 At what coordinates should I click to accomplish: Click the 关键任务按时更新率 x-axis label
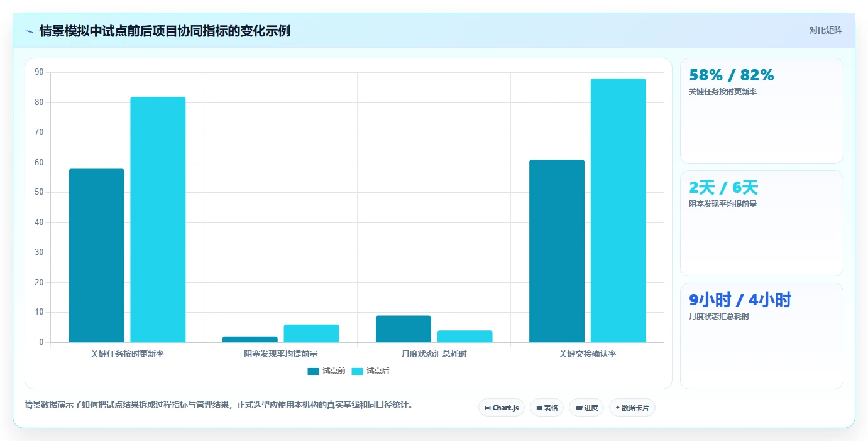pos(127,354)
